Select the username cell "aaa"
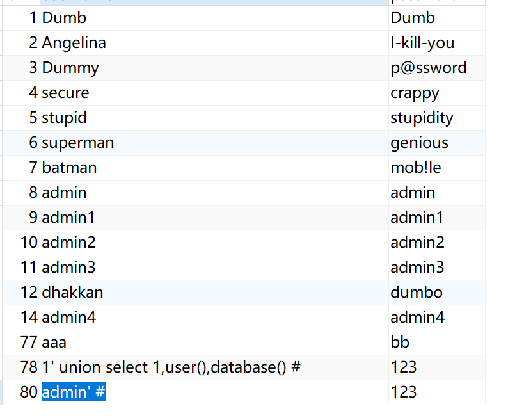 pos(214,343)
